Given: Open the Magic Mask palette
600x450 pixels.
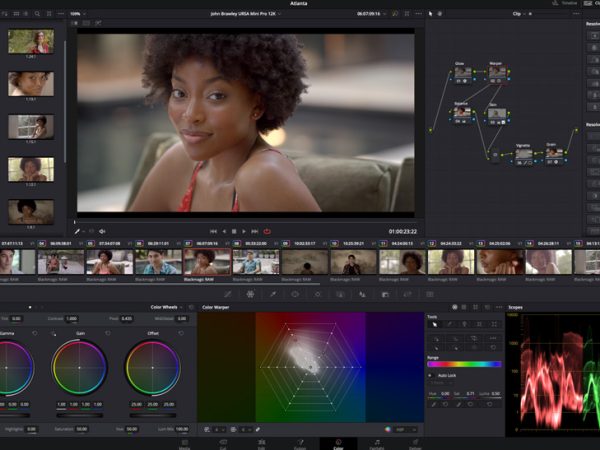Looking at the screenshot, I should coord(340,294).
